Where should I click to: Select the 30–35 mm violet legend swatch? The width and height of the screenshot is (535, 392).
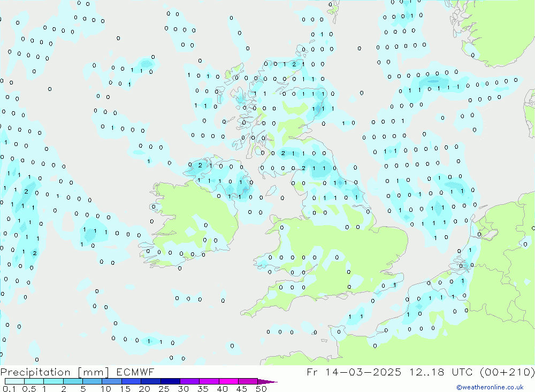190,381
